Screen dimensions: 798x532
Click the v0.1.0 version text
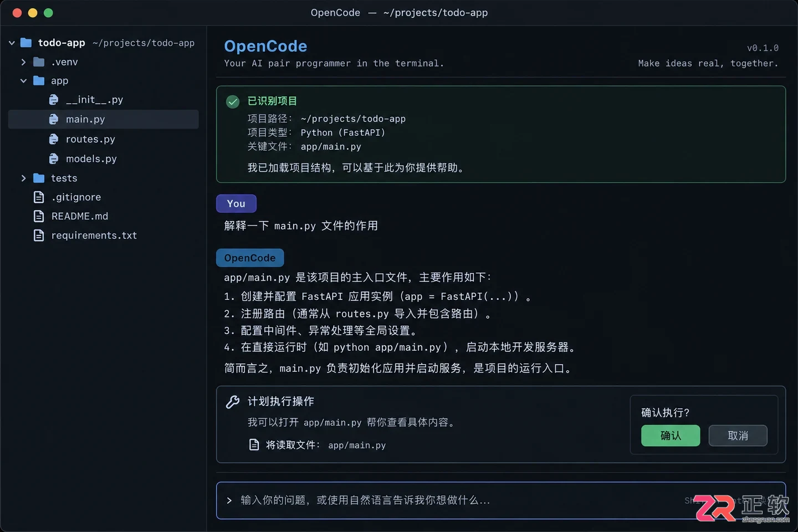(763, 48)
